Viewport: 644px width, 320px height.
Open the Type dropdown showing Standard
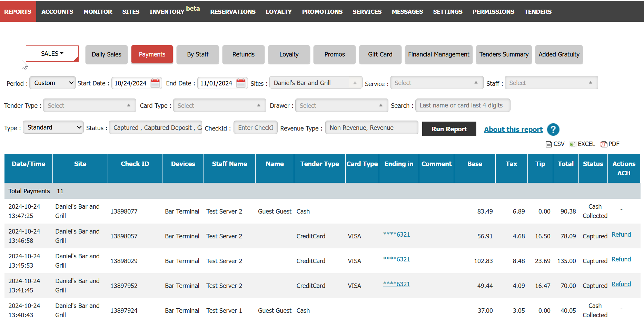coord(53,127)
